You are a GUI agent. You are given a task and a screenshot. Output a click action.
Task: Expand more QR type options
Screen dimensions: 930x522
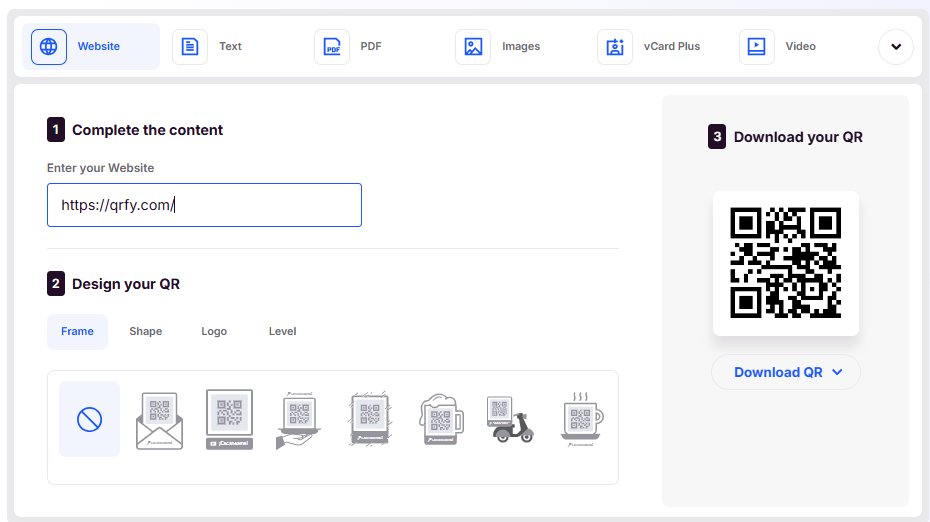(896, 46)
